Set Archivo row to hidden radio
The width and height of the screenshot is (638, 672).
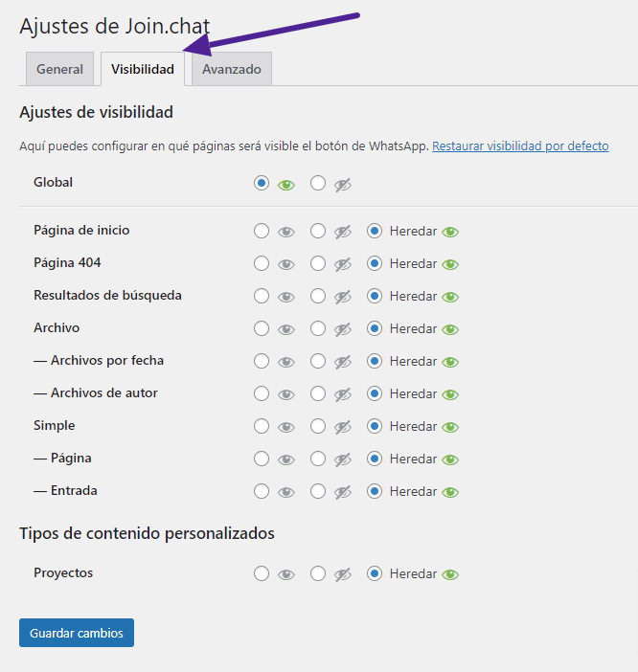point(318,328)
